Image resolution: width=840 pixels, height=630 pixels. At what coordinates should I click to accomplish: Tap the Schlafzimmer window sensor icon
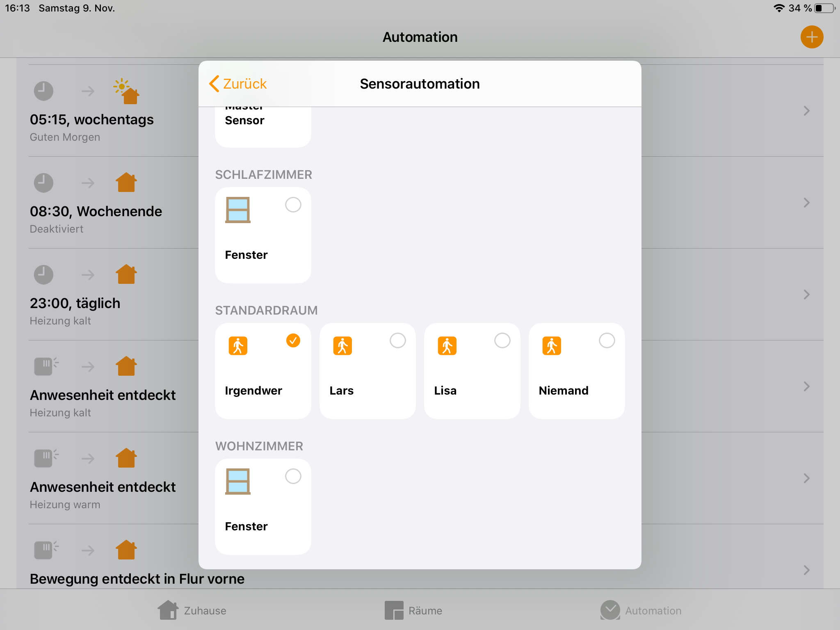point(238,210)
